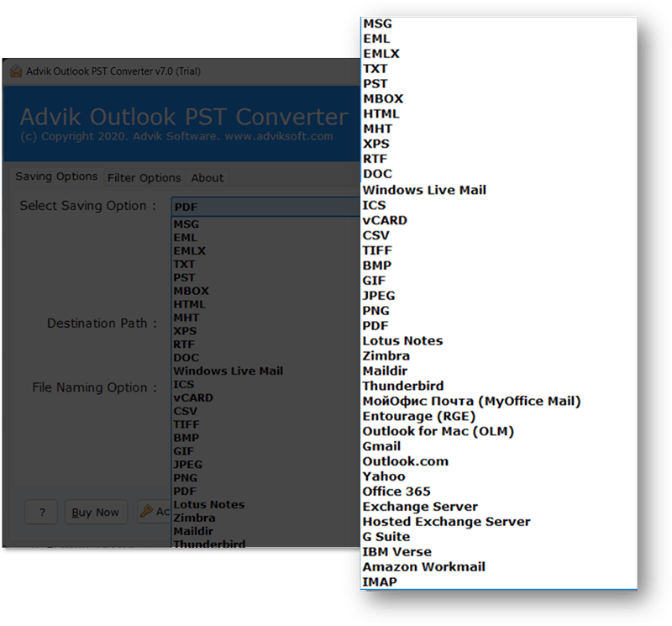Pick Windows Live Mail in the dimmed window list
Viewport: 672px width, 626px height.
pos(228,371)
